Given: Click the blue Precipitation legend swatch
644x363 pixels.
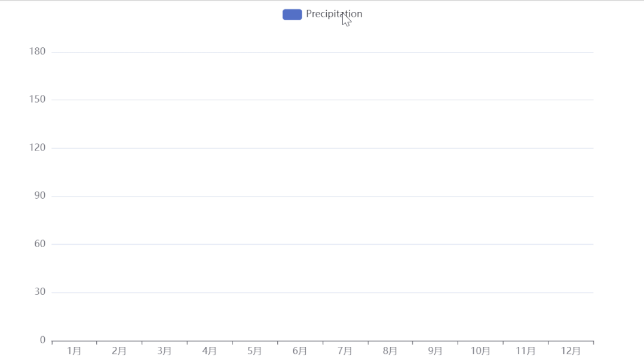Looking at the screenshot, I should 292,14.
